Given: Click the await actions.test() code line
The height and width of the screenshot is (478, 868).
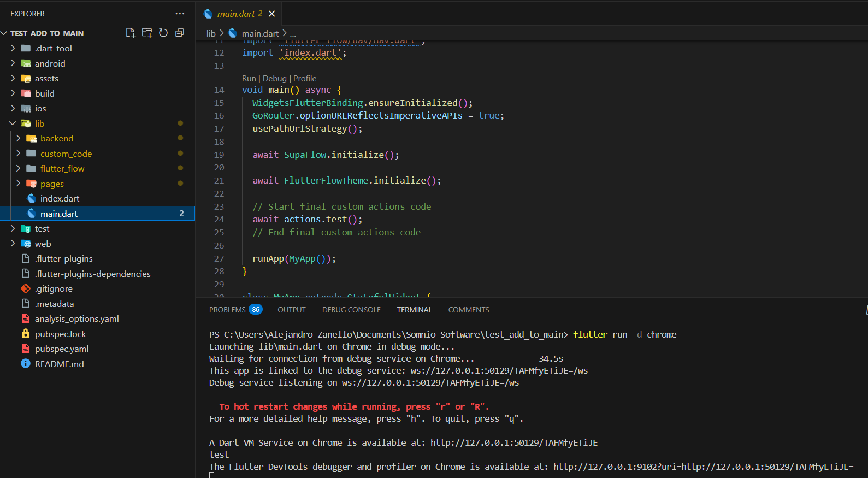Looking at the screenshot, I should click(x=308, y=219).
